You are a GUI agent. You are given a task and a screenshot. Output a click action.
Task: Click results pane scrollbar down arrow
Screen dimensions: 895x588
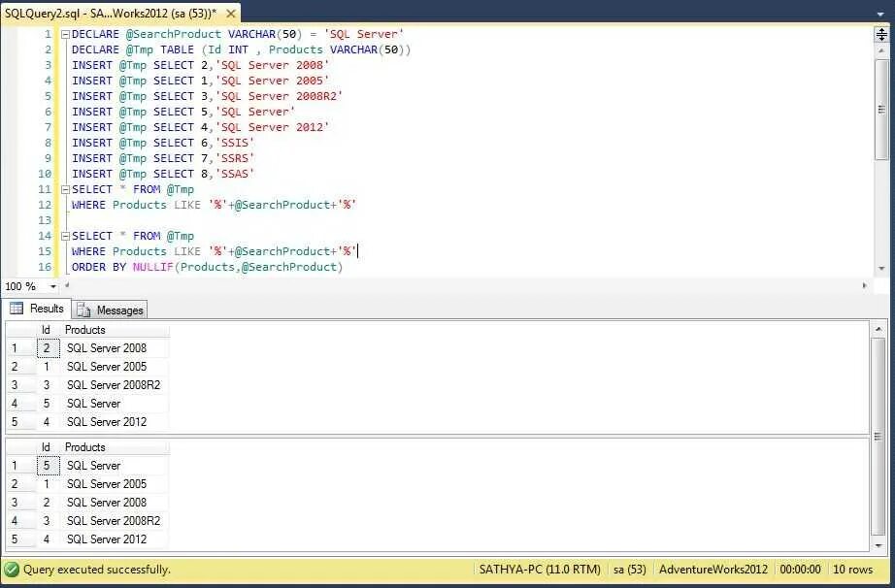(x=878, y=546)
